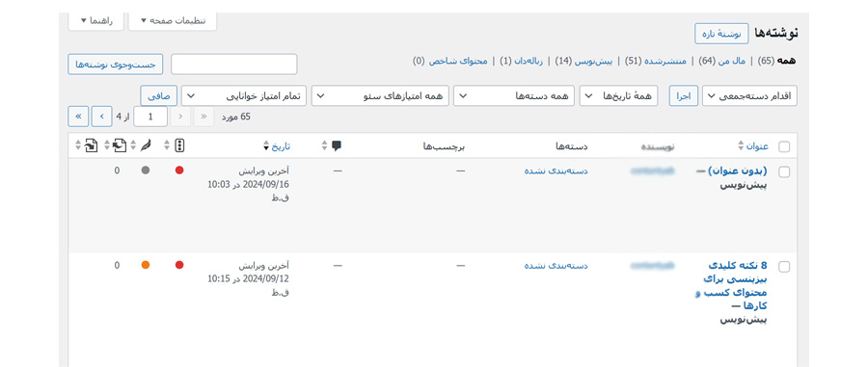
Task: Show همه (65) posts filter
Action: point(776,61)
